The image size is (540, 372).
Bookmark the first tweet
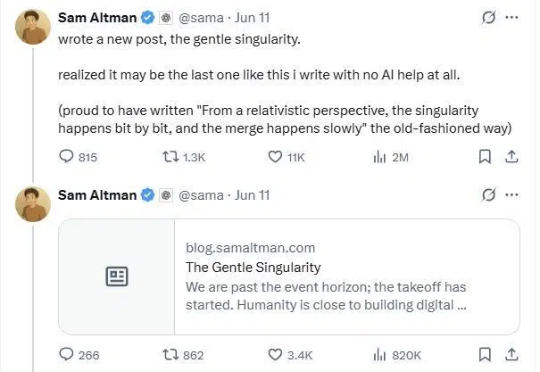coord(485,157)
